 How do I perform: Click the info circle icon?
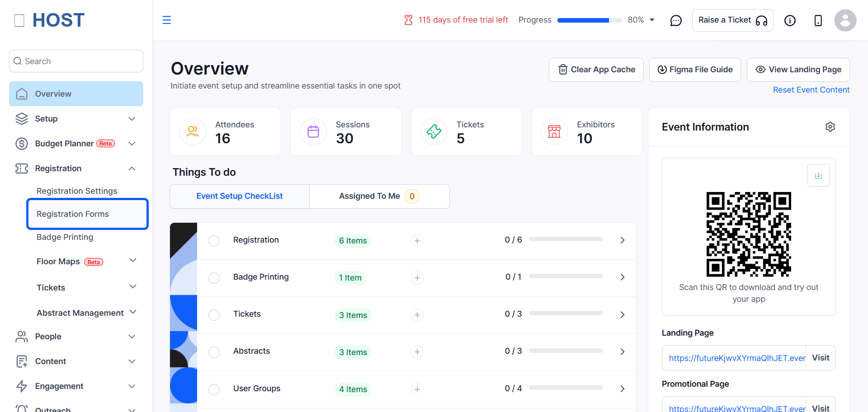coord(790,20)
